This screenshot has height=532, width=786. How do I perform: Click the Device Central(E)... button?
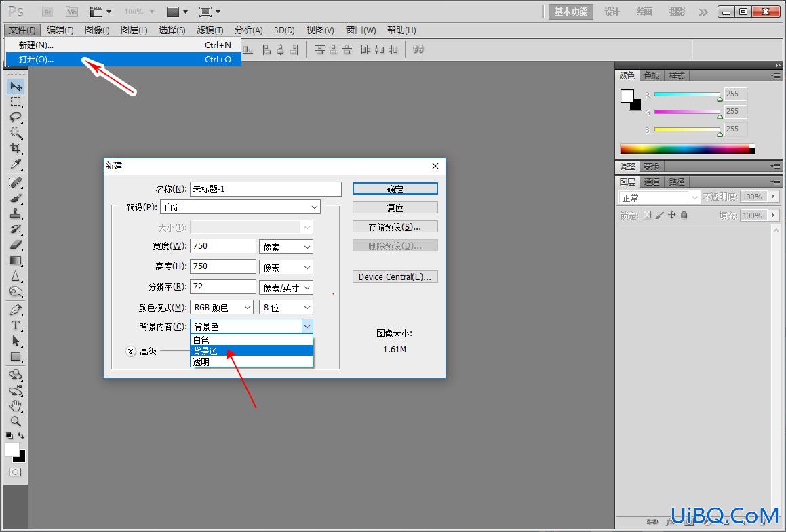[395, 277]
